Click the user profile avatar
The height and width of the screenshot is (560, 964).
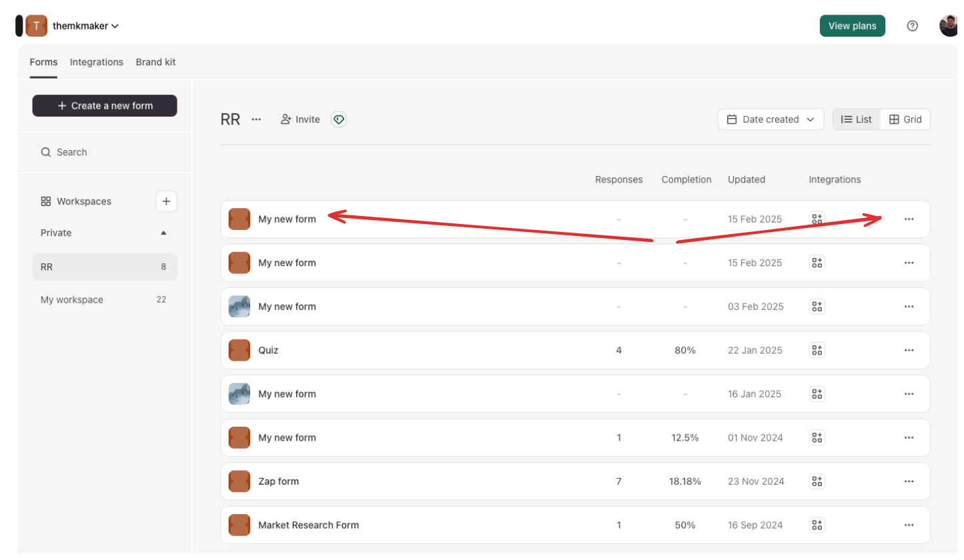coord(949,26)
